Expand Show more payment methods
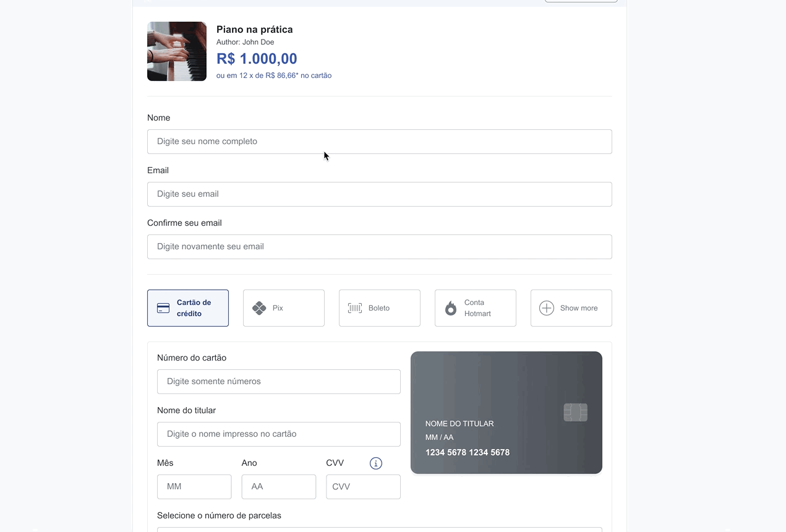 click(x=571, y=308)
